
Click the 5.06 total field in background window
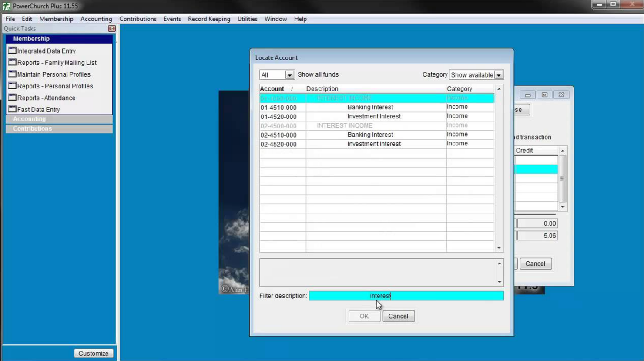pyautogui.click(x=537, y=236)
